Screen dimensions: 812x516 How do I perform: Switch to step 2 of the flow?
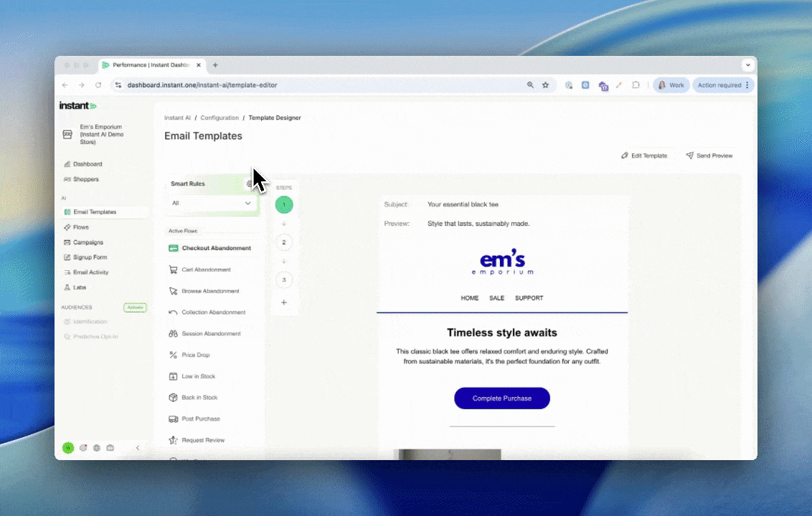coord(284,242)
